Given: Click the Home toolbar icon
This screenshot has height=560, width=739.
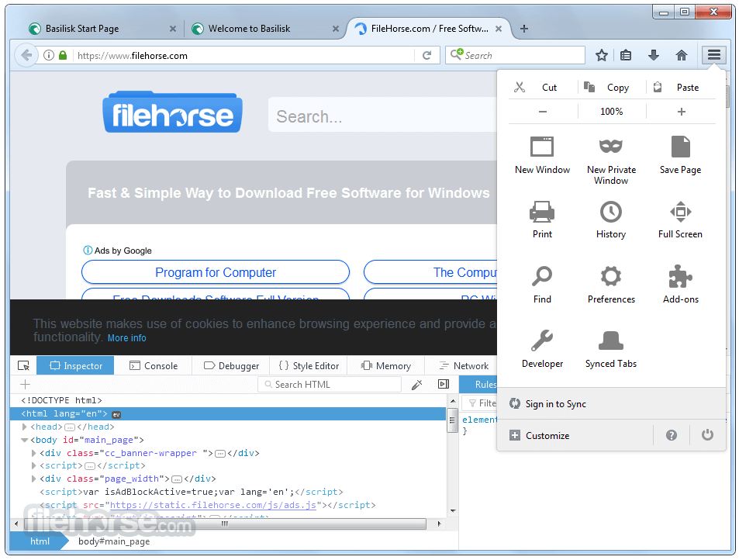Looking at the screenshot, I should pos(681,55).
